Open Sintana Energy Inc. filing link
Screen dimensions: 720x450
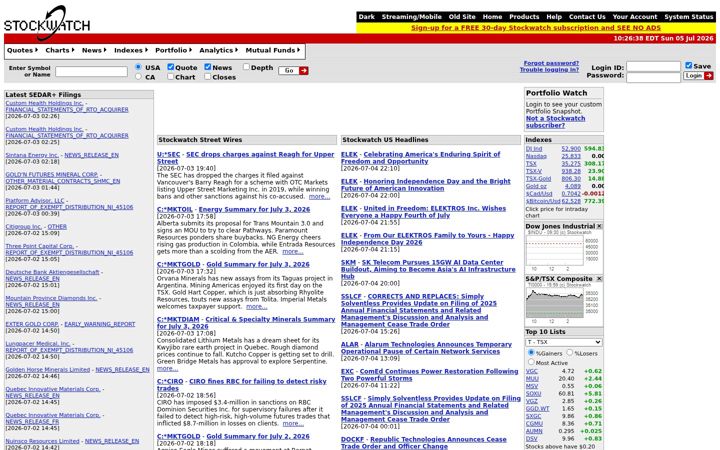(32, 155)
